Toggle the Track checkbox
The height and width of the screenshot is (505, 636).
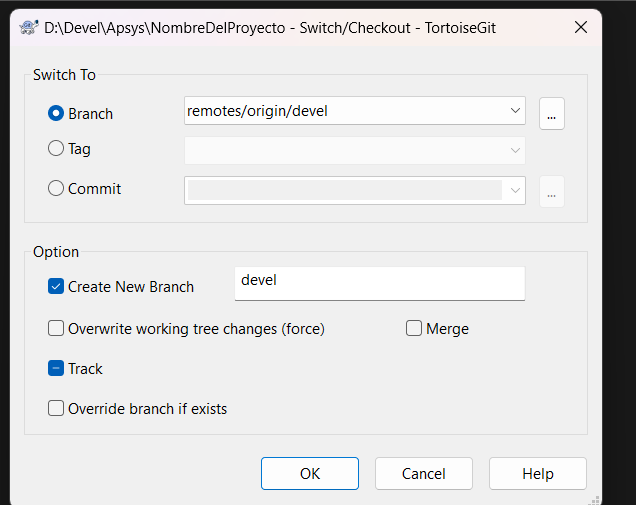click(56, 369)
